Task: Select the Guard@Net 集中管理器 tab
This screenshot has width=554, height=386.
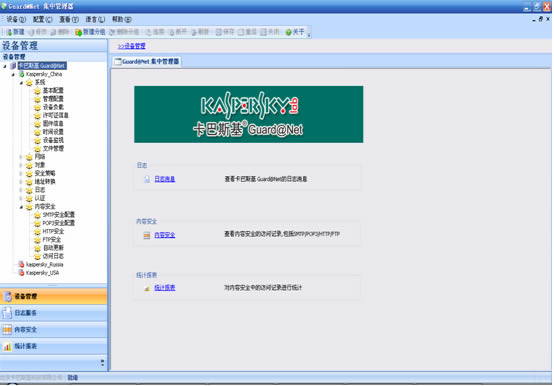Action: click(x=147, y=61)
